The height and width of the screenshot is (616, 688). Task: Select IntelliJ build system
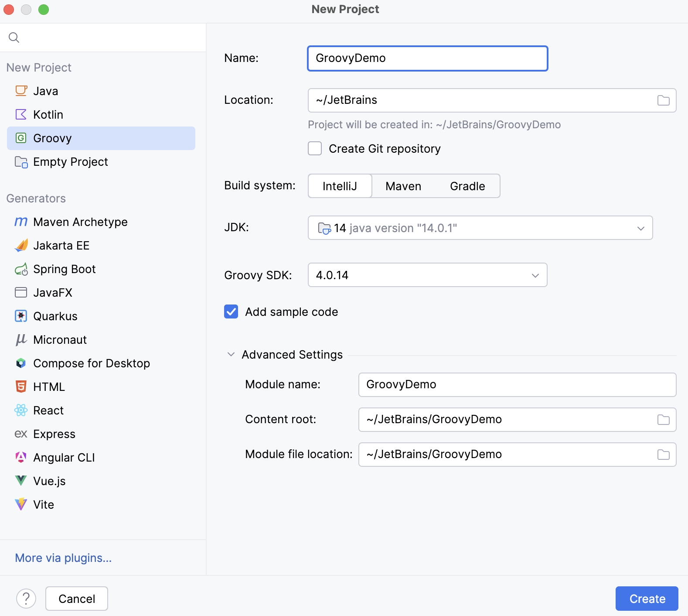[340, 186]
